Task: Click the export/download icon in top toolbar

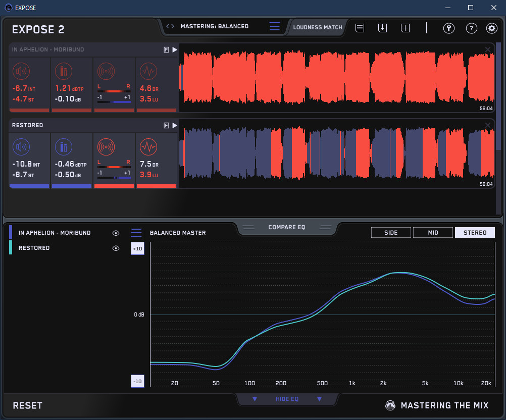Action: click(382, 28)
